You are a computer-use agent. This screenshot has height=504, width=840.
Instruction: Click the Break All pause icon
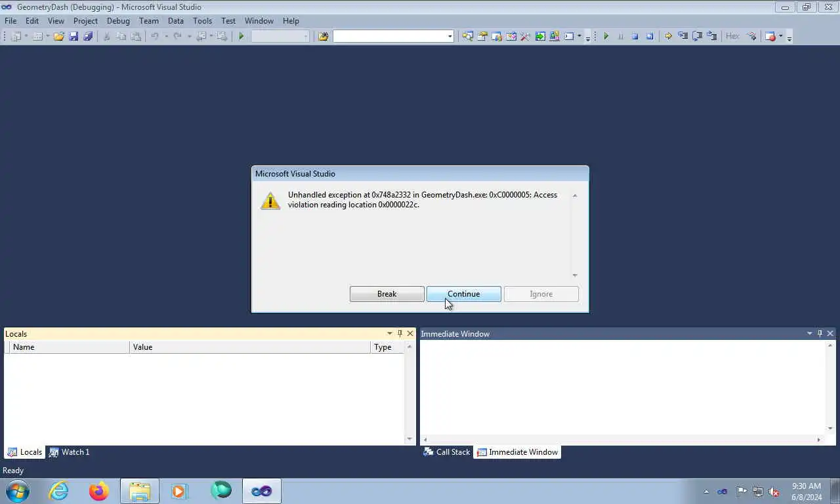click(621, 36)
